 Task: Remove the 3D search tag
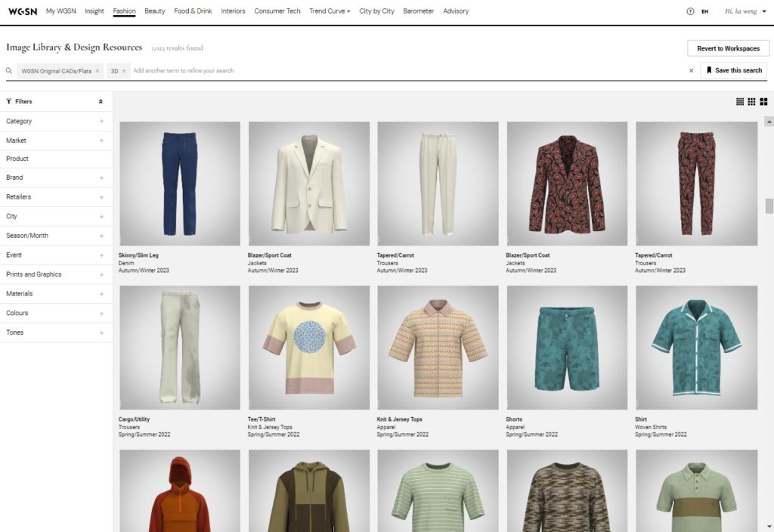pos(124,71)
